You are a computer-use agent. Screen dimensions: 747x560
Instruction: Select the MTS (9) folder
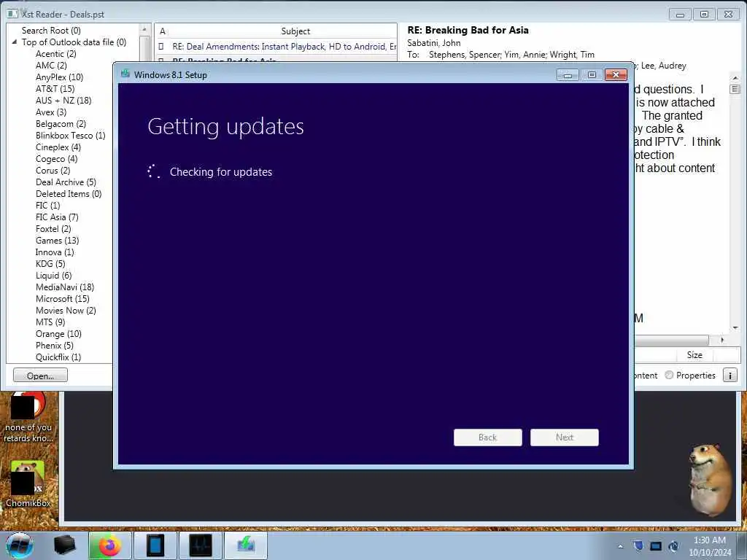(x=50, y=322)
